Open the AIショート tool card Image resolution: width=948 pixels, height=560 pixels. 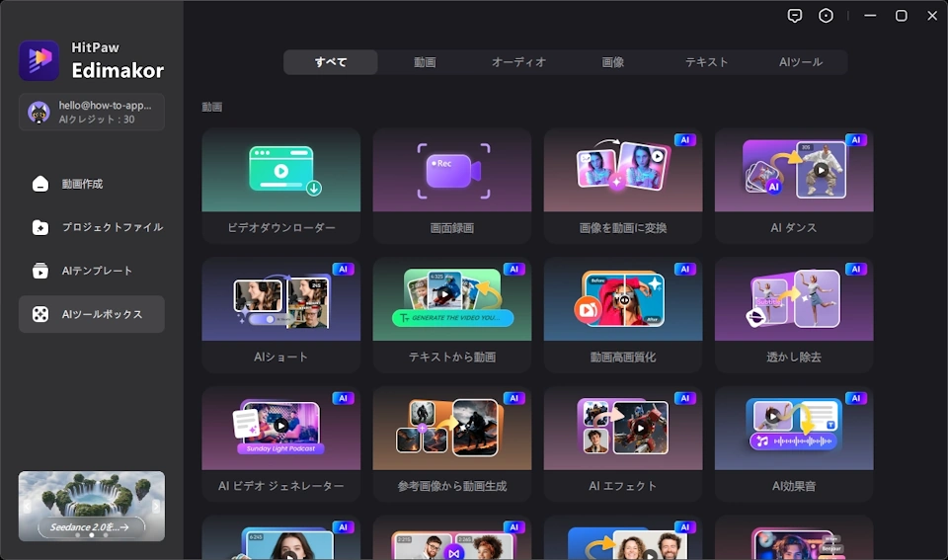click(x=281, y=314)
